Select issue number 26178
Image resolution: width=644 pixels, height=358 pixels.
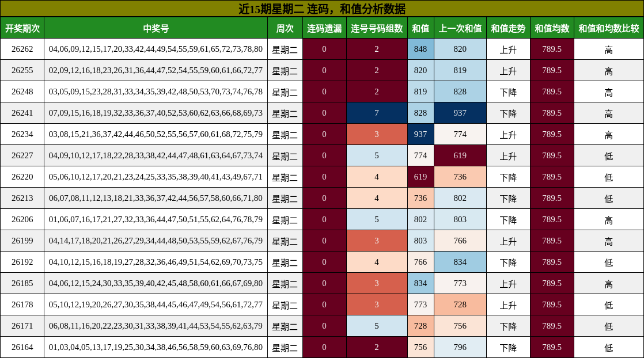click(x=22, y=304)
